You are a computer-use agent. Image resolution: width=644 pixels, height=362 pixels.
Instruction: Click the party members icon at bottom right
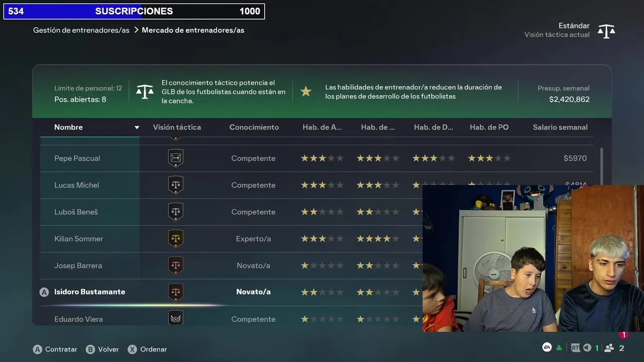pos(609,348)
